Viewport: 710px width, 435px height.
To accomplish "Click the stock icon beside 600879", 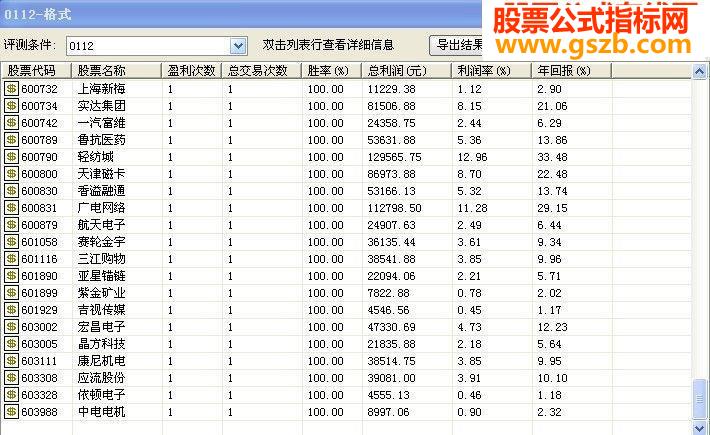I will coord(11,225).
